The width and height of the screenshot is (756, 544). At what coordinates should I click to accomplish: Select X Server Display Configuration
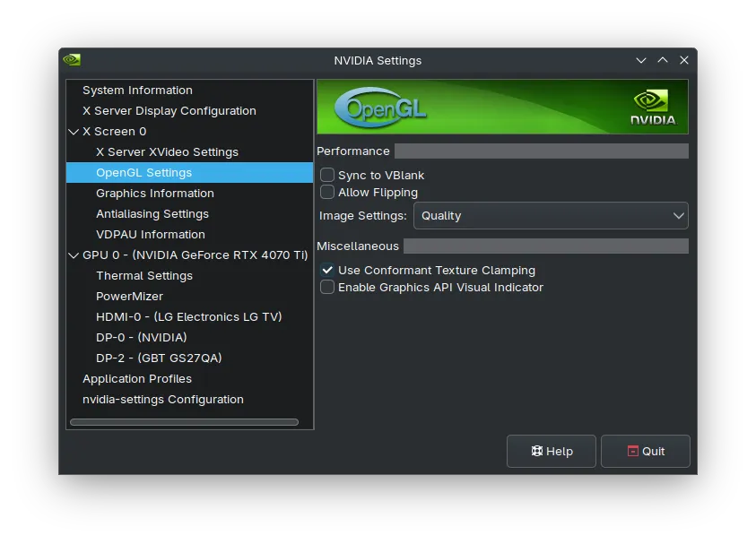tap(168, 110)
